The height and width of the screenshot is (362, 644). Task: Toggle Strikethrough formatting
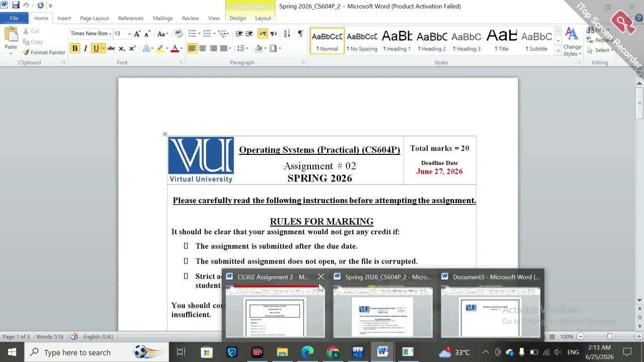pos(111,48)
